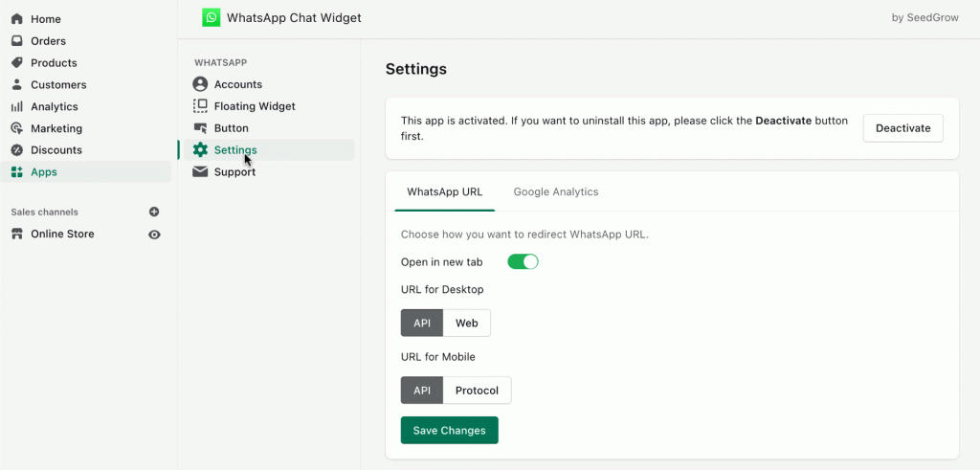Open Floating Widget in WhatsApp menu
This screenshot has height=470, width=980.
pyautogui.click(x=254, y=106)
